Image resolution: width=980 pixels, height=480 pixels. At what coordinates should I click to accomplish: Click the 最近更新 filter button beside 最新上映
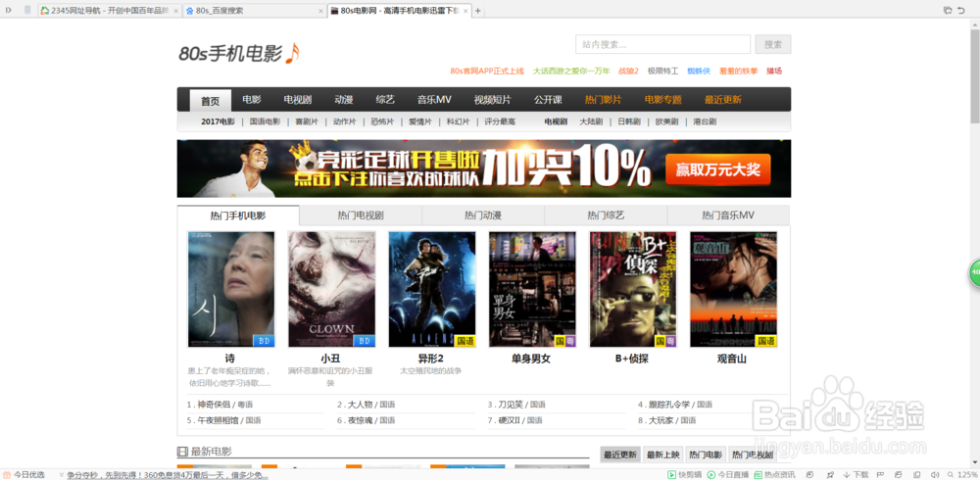pos(620,455)
